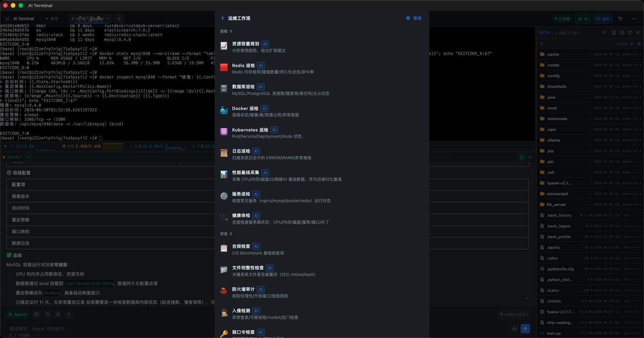Open the 数据库巡检 database icon
Image resolution: width=644 pixels, height=338 pixels.
tap(224, 89)
